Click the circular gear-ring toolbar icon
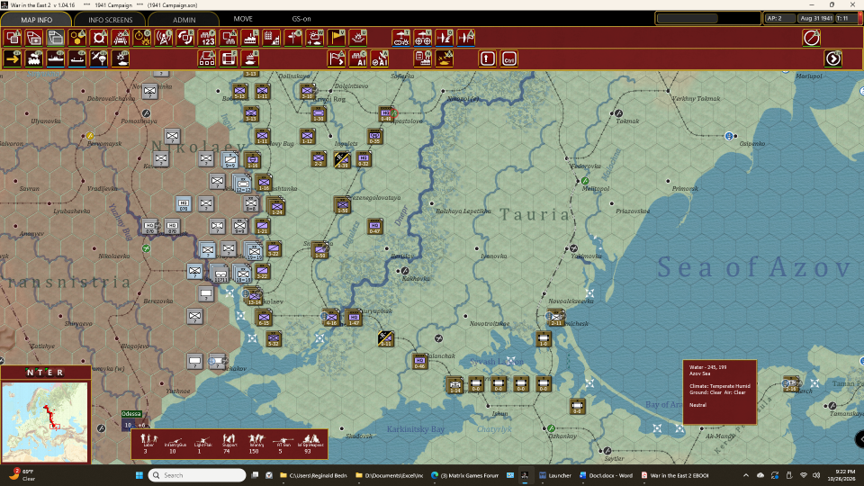 (x=99, y=38)
